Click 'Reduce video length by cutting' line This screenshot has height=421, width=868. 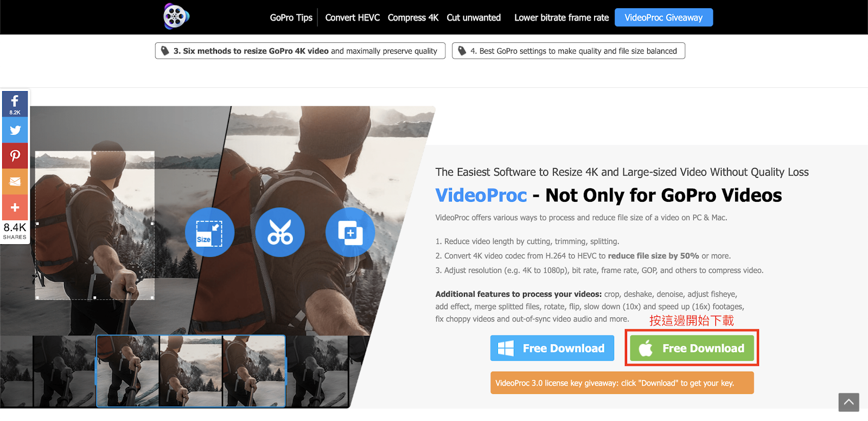click(x=527, y=241)
